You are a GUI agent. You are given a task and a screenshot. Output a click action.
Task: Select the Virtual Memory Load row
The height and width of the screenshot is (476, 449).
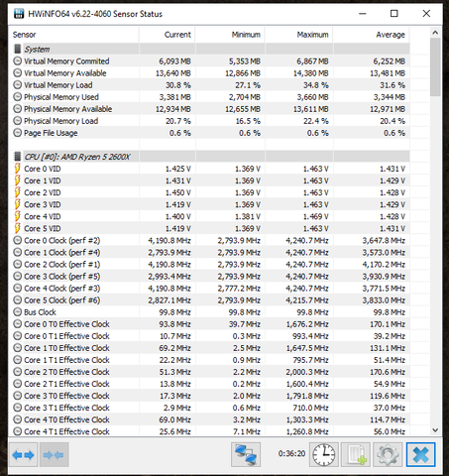(209, 85)
